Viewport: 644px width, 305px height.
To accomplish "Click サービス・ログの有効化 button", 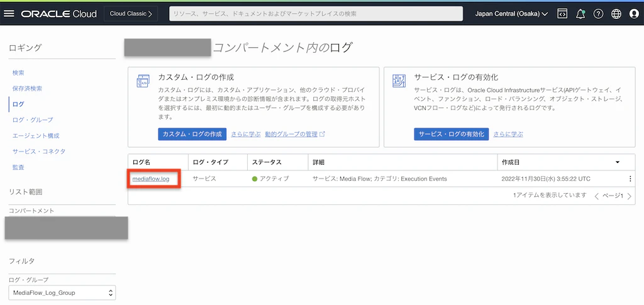I will (x=452, y=134).
